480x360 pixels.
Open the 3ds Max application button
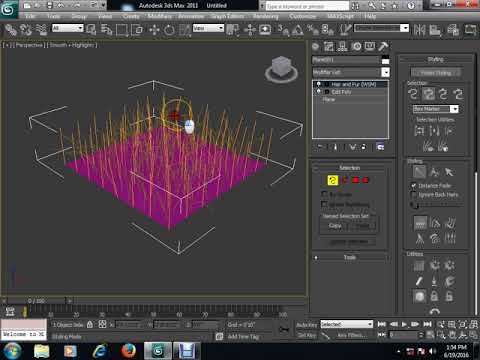pyautogui.click(x=8, y=9)
